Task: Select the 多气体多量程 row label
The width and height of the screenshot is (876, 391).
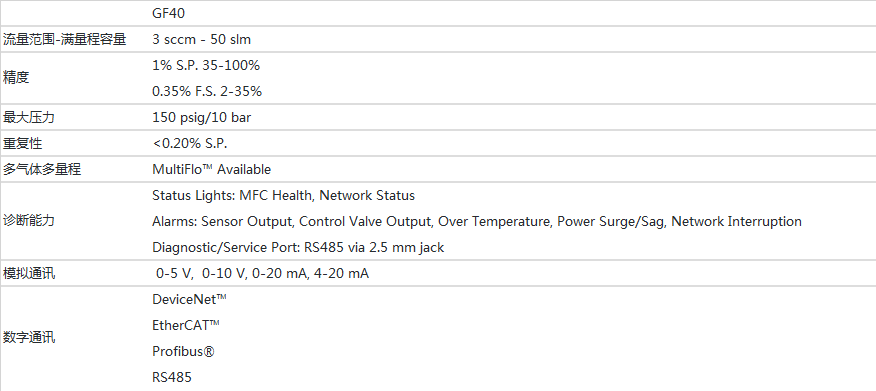Action: point(42,169)
